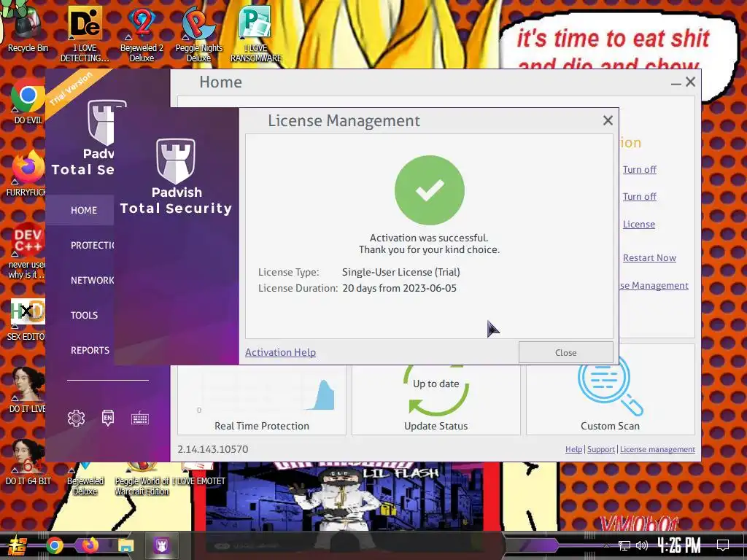The image size is (747, 560).
Task: Open Chrome from the taskbar
Action: click(x=54, y=545)
